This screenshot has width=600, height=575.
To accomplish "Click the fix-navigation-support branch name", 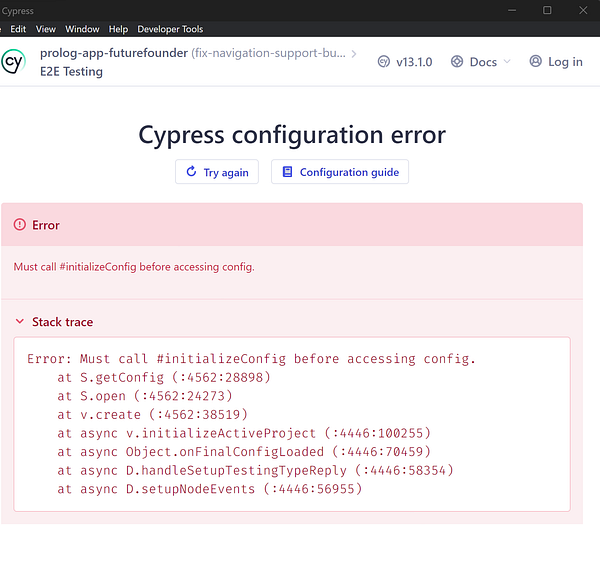I will tap(269, 53).
